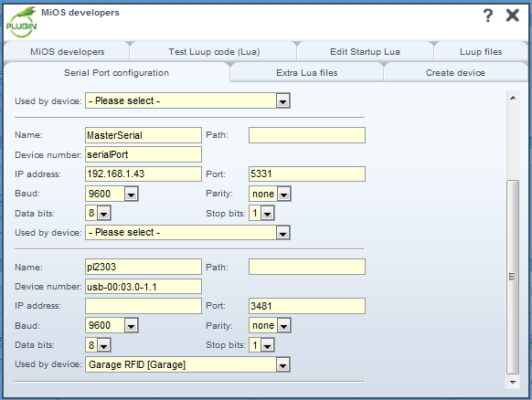Open Baud dropdown for pl2303 port
Screen dimensions: 532x400
point(112,325)
